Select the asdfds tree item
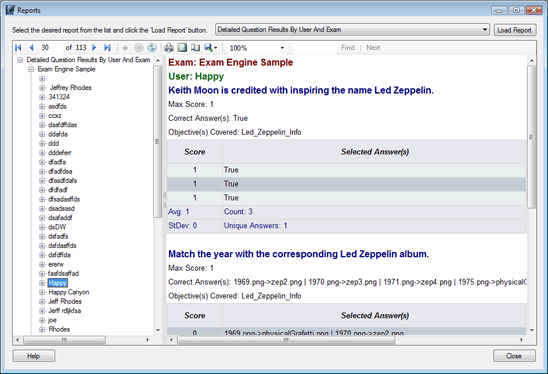548x374 pixels. [x=57, y=106]
